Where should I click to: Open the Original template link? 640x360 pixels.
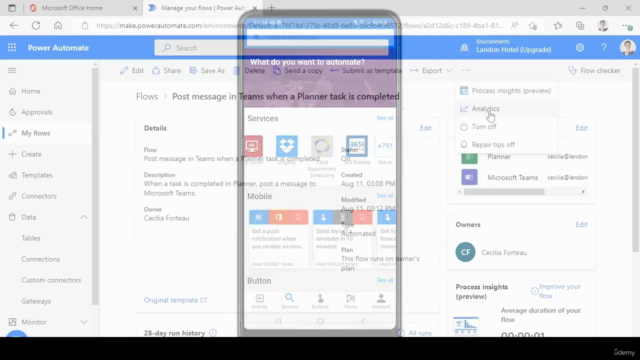(175, 300)
